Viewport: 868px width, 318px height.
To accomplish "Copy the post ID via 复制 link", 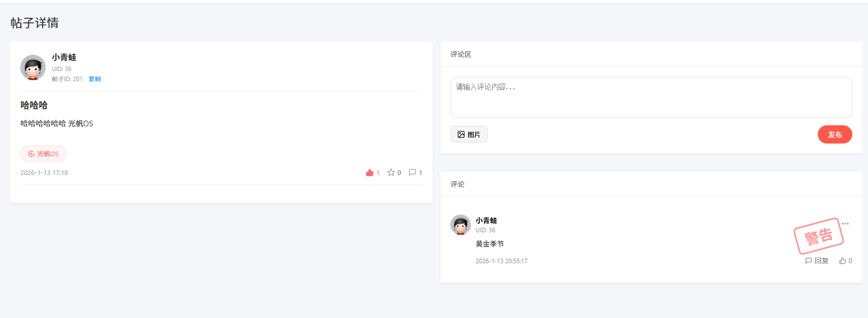I will coord(95,79).
